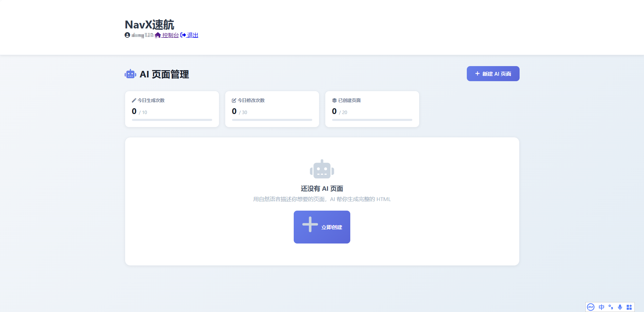Click the punctuation mode icon in IME bar
This screenshot has height=312, width=644.
pos(611,307)
